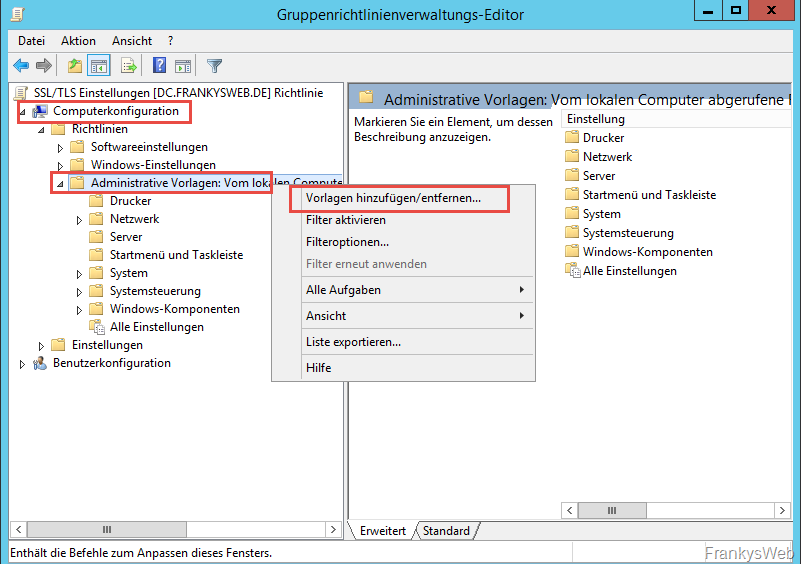Select Systemsteuerung in the tree
This screenshot has width=801, height=564.
tap(154, 291)
